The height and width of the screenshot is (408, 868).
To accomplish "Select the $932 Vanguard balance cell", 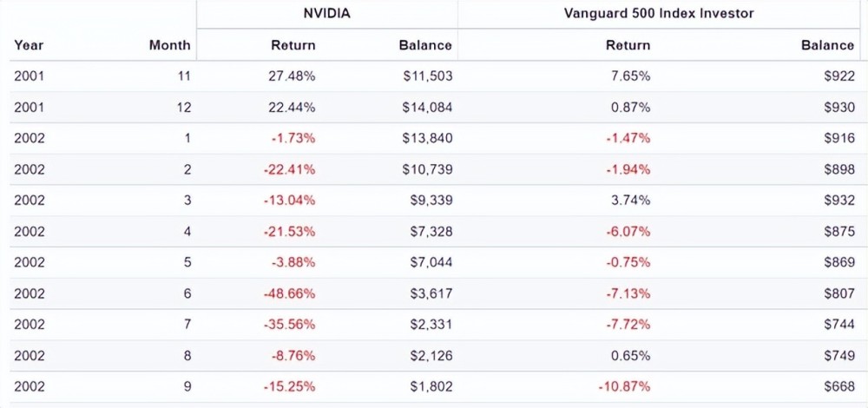I will [840, 201].
